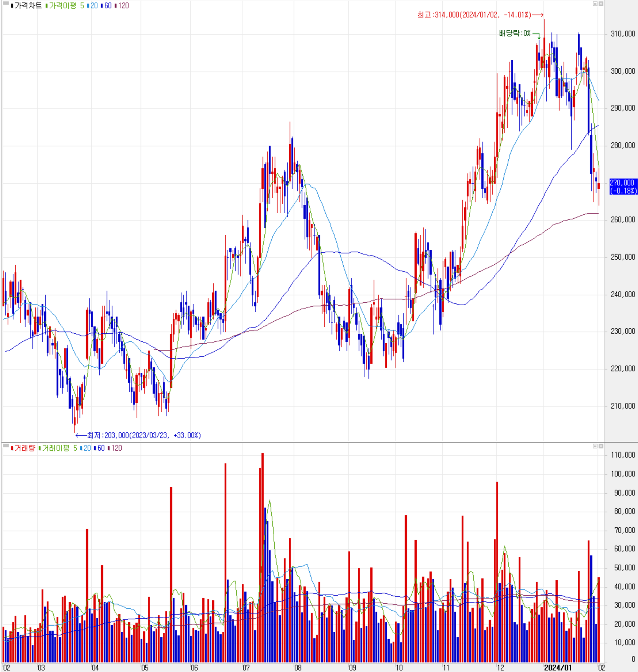
Task: Select the volume 60-day average legend
Action: (x=101, y=448)
